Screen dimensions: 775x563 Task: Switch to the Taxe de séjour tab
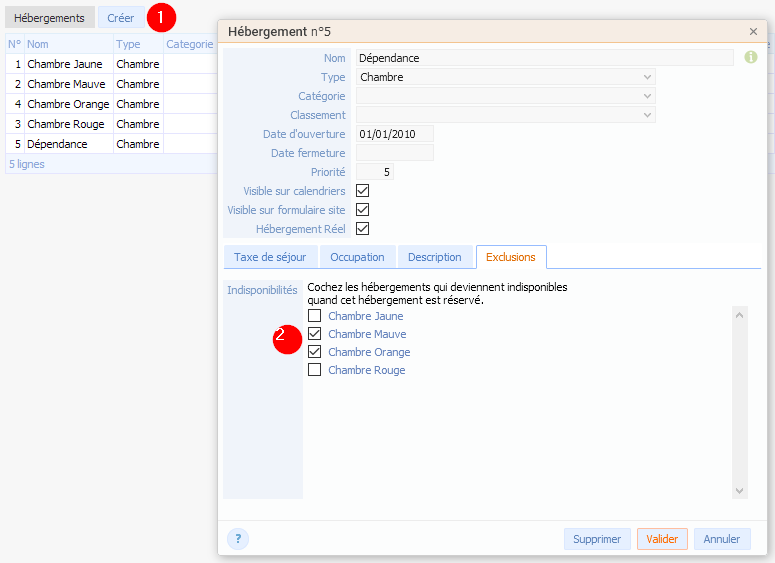(x=270, y=257)
